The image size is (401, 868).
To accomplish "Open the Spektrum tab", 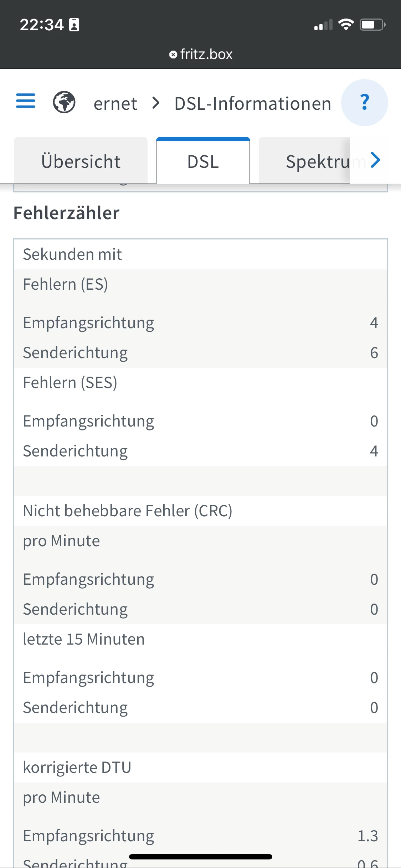I will [x=317, y=161].
